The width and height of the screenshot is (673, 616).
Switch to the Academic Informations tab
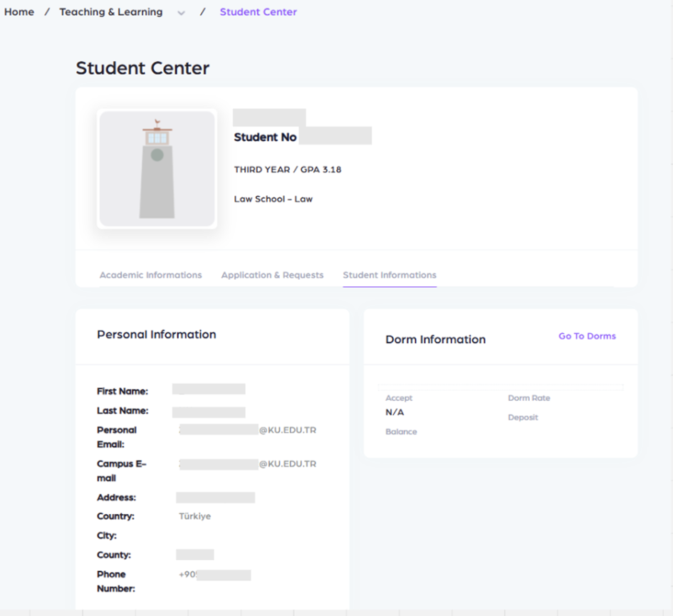tap(150, 275)
